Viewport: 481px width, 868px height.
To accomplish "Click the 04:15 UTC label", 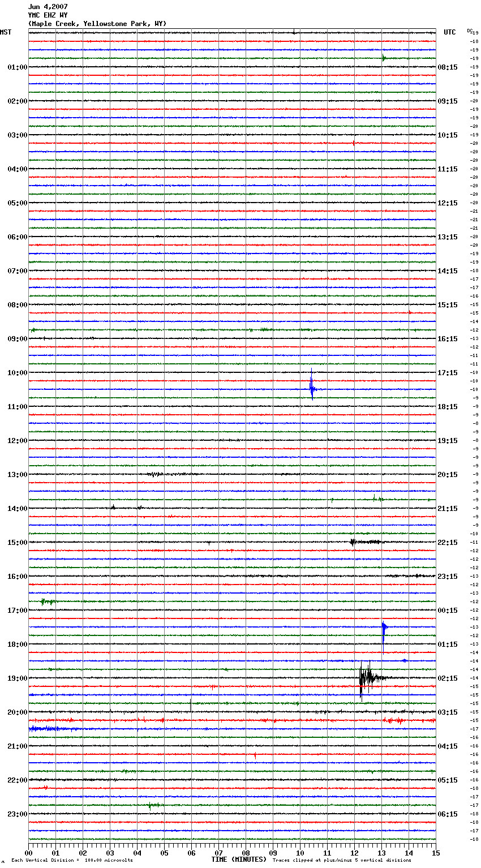I will click(x=448, y=746).
